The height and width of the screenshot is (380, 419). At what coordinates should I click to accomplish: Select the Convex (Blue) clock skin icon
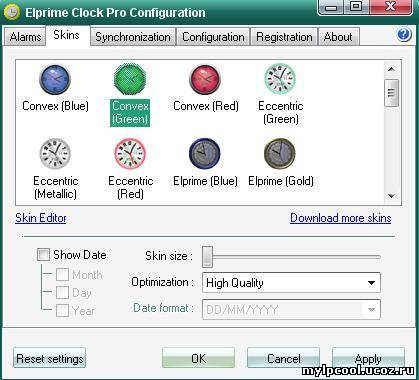(55, 80)
